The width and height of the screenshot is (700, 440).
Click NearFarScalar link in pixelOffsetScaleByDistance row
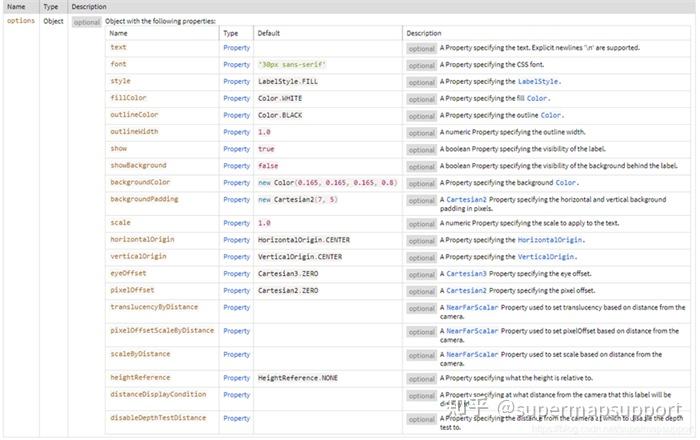(474, 331)
